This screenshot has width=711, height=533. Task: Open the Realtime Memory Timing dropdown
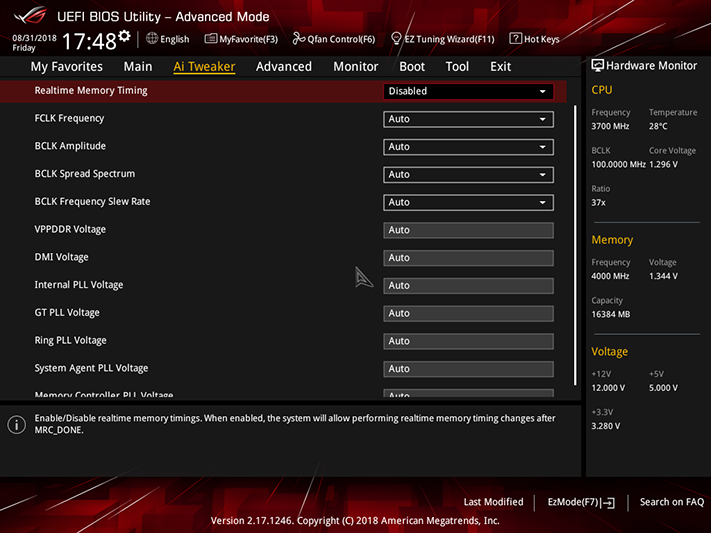[468, 91]
